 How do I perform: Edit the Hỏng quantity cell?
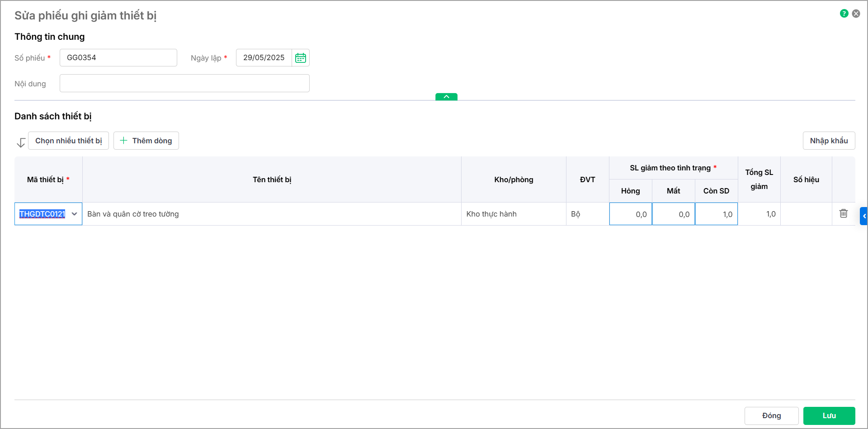[x=631, y=214]
